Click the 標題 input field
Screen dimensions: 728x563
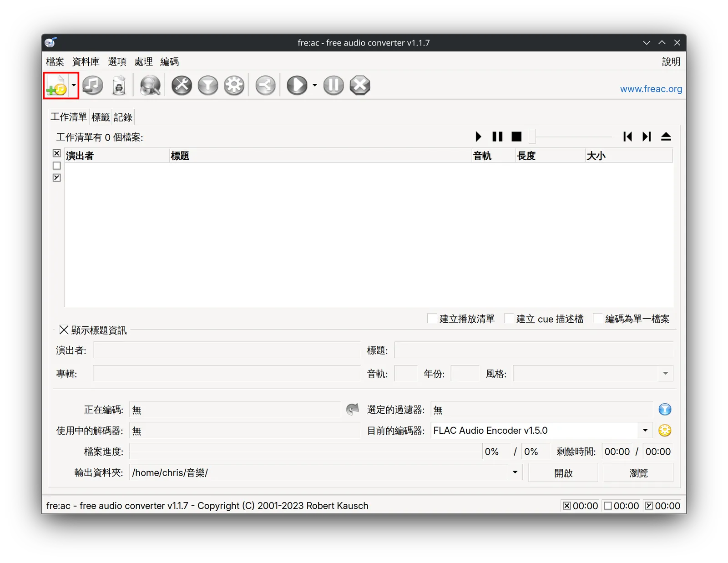pyautogui.click(x=534, y=350)
